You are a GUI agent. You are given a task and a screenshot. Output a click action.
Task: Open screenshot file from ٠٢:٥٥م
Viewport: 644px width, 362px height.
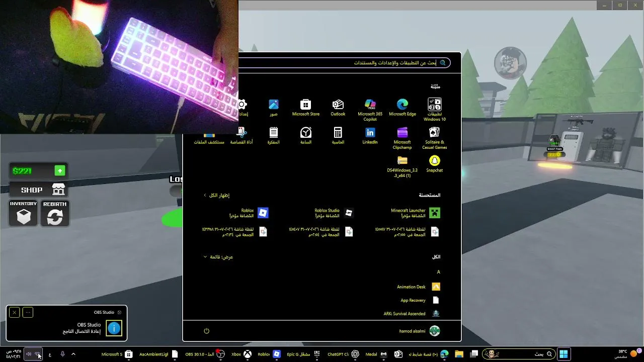click(x=407, y=232)
